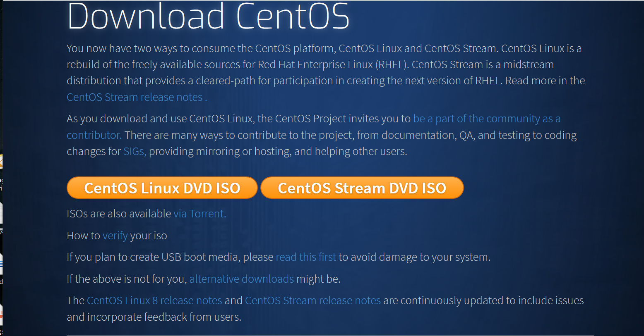644x336 pixels.
Task: Open CentOS Linux 8 release notes link
Action: point(154,300)
